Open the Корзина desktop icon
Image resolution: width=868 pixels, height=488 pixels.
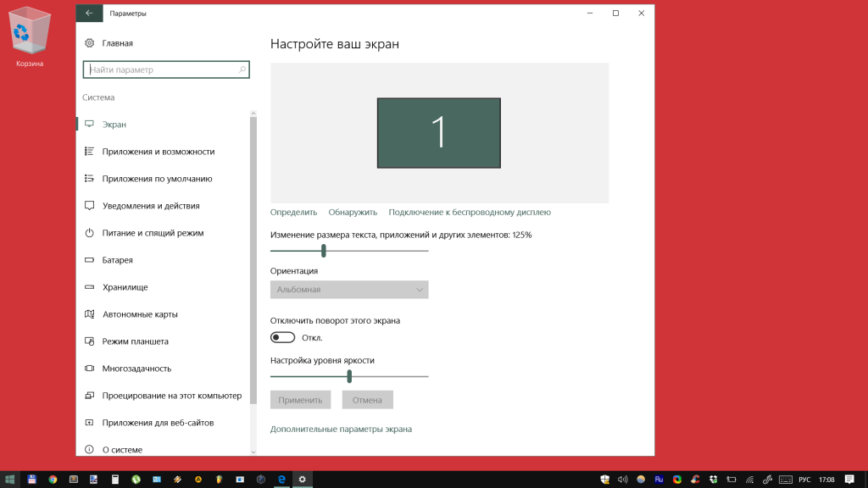[x=30, y=36]
